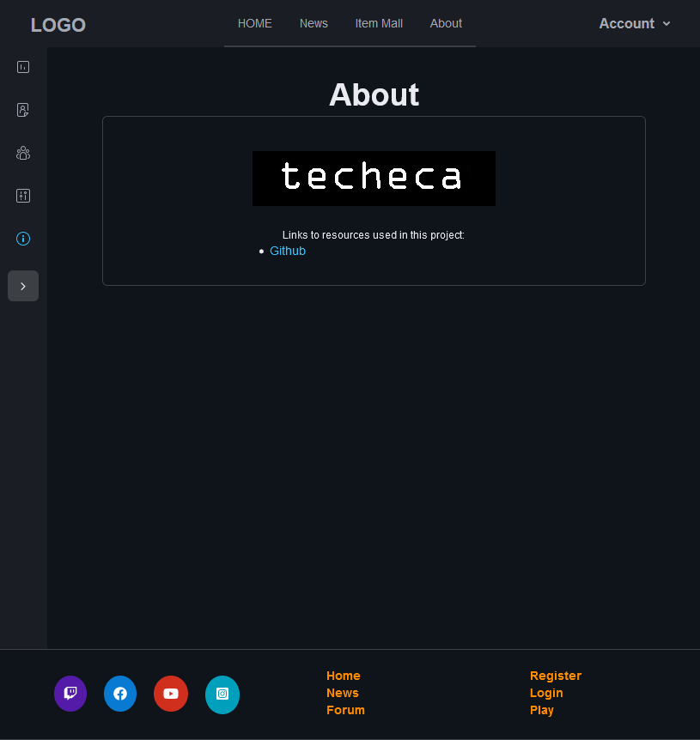Open the news chart icon in sidebar

pos(23,67)
